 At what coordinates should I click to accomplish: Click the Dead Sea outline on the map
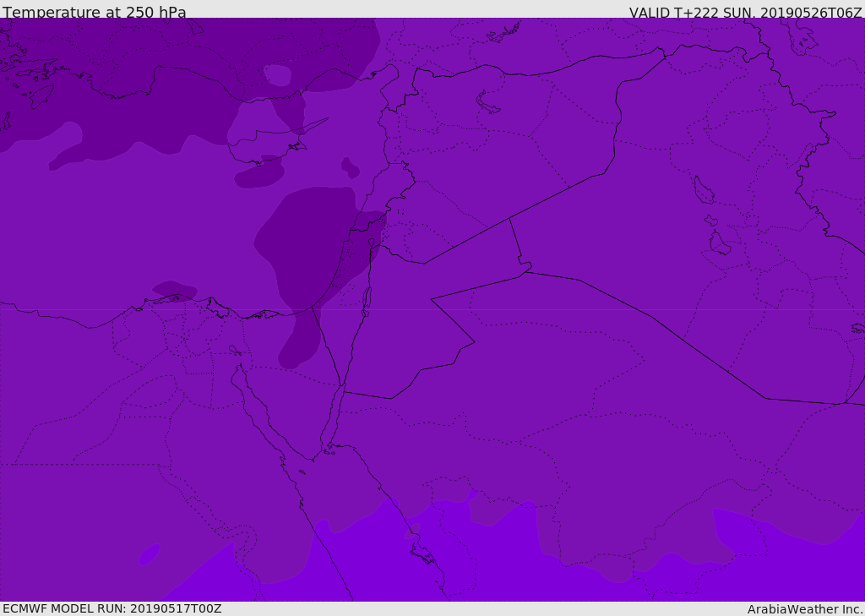(367, 300)
